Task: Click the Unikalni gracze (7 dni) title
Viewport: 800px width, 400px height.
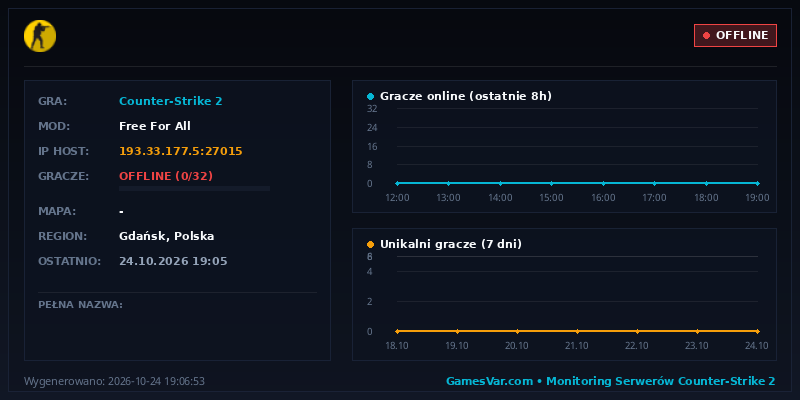Action: pyautogui.click(x=451, y=244)
